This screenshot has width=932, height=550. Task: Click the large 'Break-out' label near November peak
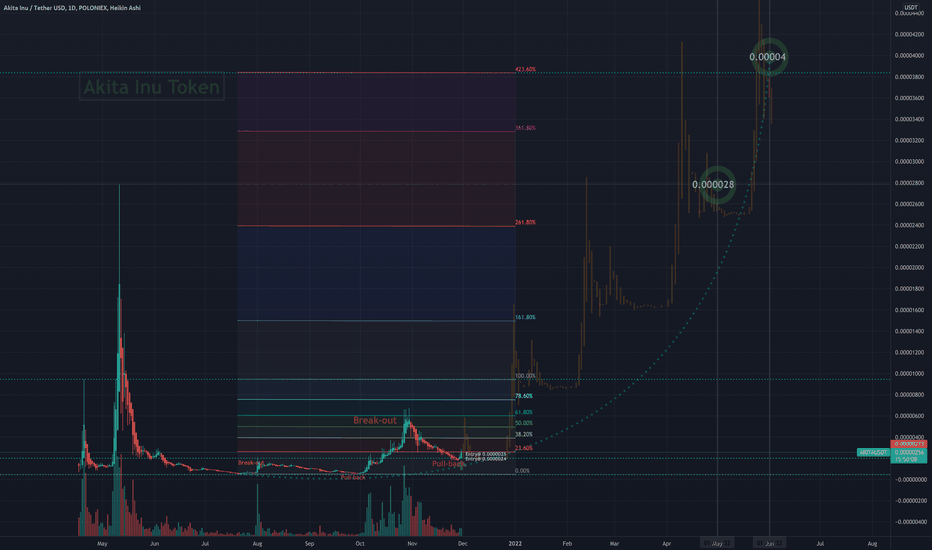(374, 420)
